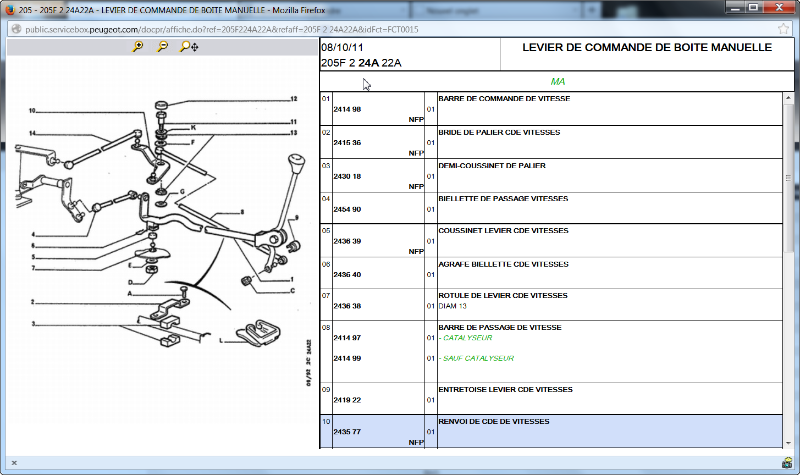
Task: Click the status bar add-on icon
Action: [x=787, y=463]
